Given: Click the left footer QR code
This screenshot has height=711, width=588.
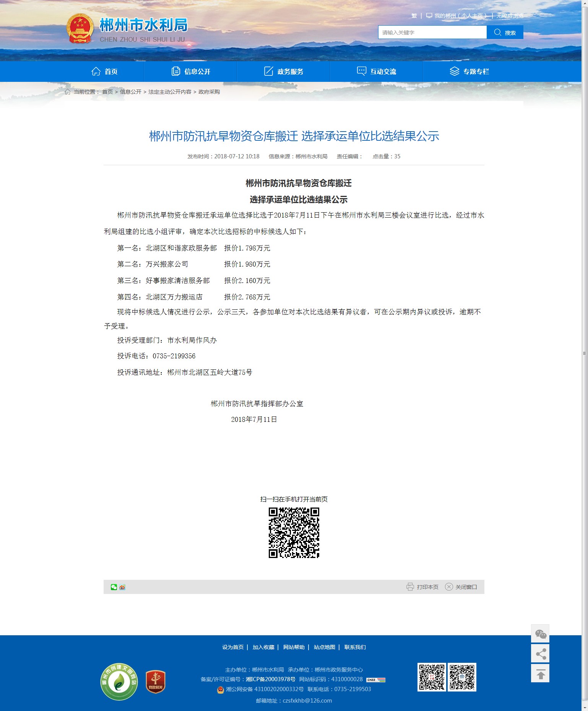Looking at the screenshot, I should tap(432, 677).
